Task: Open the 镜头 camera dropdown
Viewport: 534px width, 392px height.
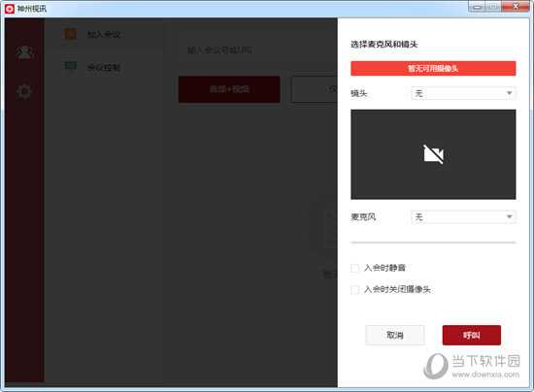Action: tap(463, 93)
